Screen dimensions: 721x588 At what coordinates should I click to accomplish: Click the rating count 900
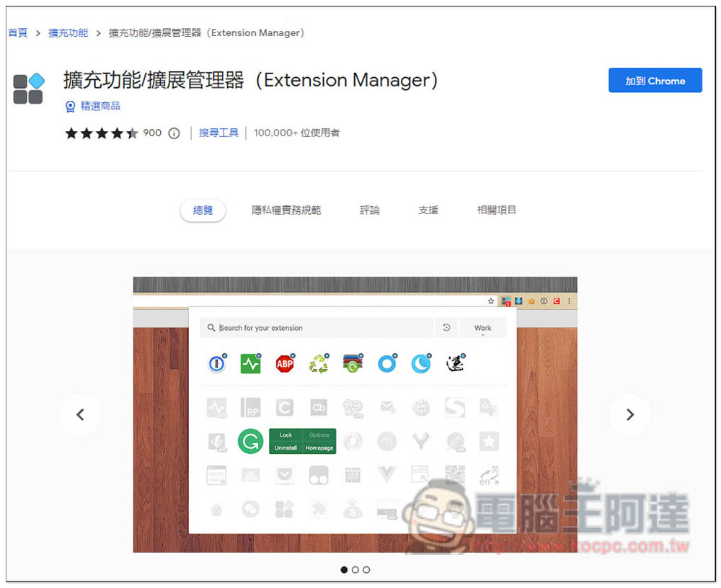(152, 133)
